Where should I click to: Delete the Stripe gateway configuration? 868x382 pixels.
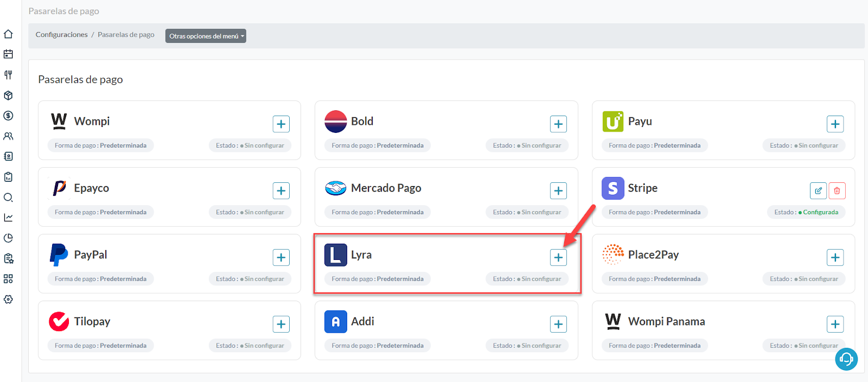click(x=837, y=190)
